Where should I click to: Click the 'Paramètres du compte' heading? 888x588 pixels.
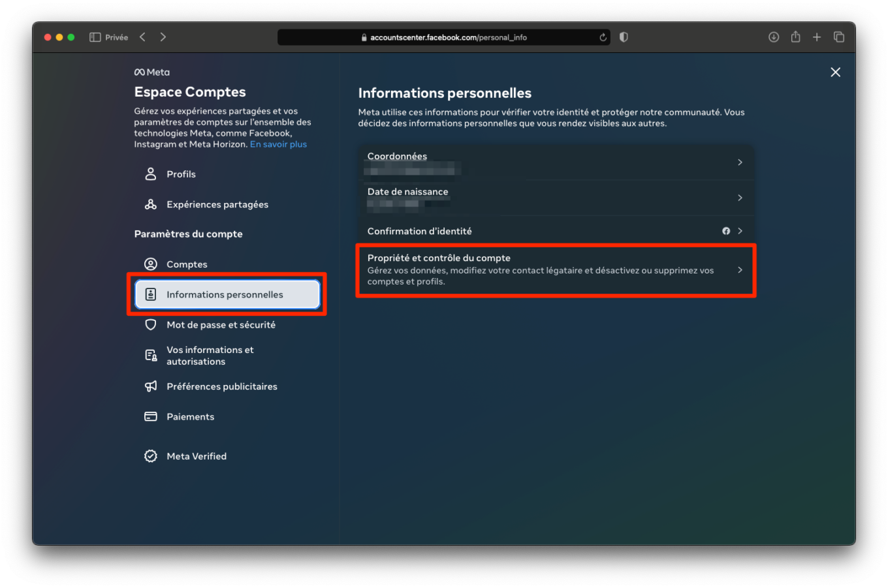pyautogui.click(x=188, y=234)
